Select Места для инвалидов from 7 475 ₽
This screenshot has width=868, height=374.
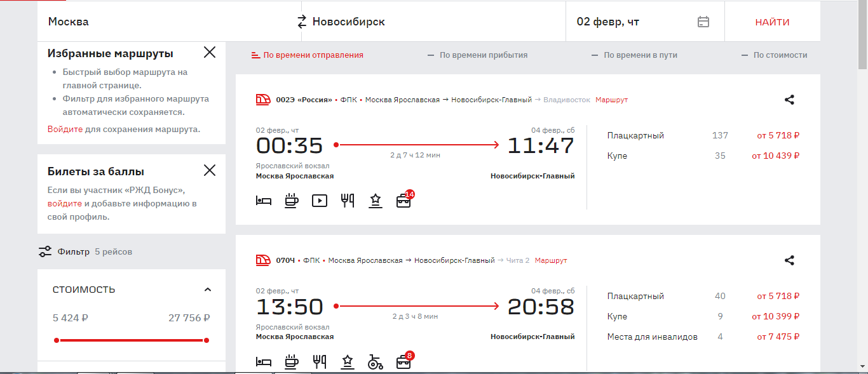pyautogui.click(x=703, y=337)
